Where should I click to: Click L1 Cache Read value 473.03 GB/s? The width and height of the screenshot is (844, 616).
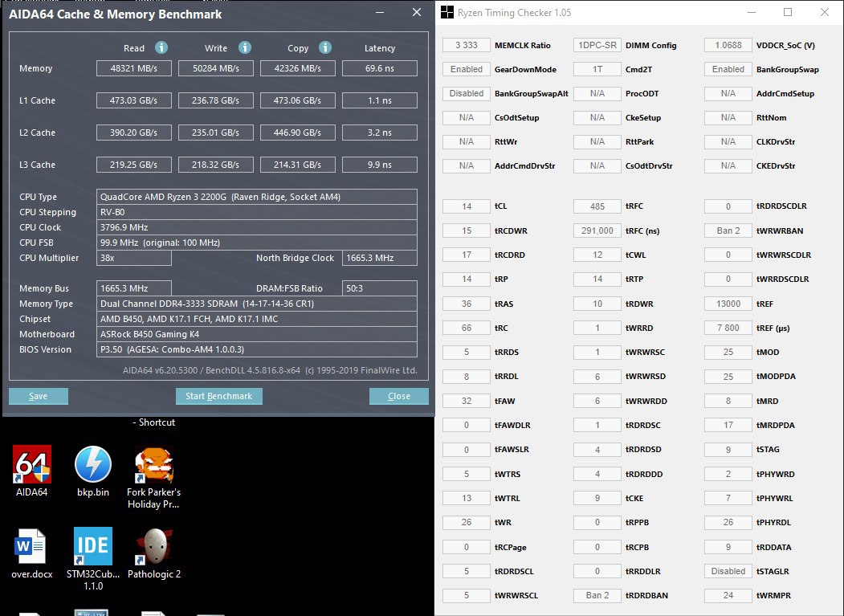tap(134, 100)
